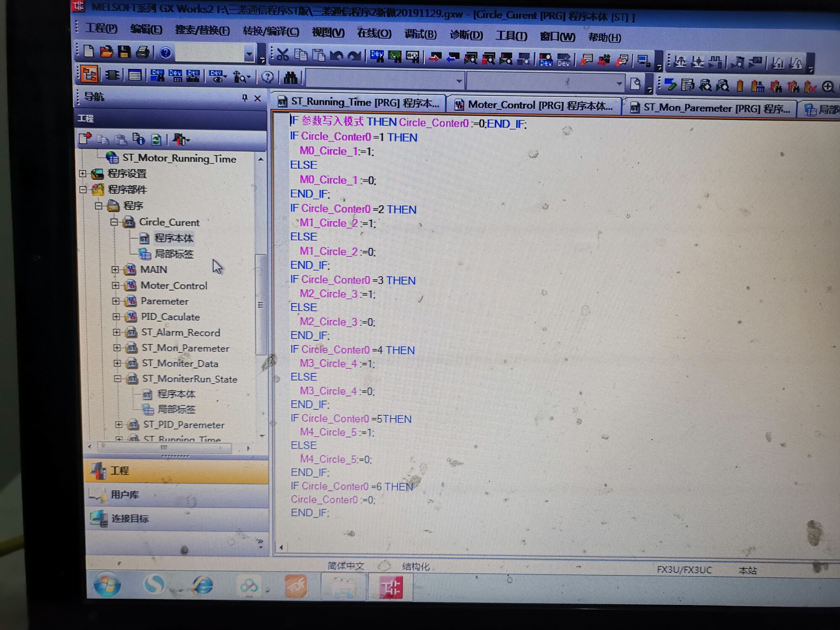Open the 在线(O) menu
The height and width of the screenshot is (630, 840).
(374, 33)
